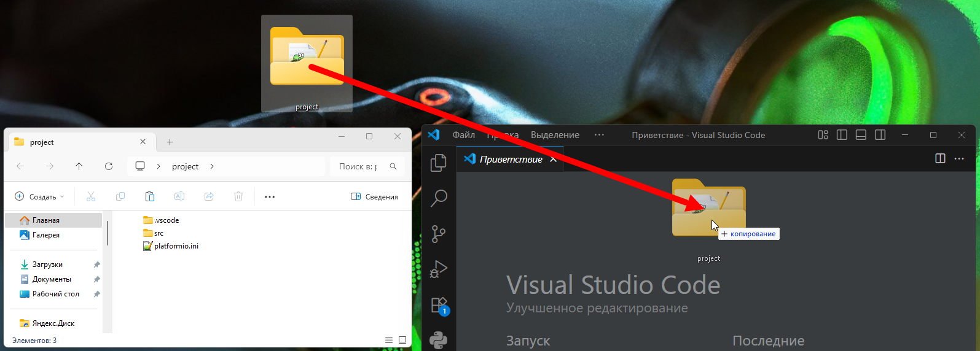This screenshot has height=351, width=980.
Task: Unpin Загрузки using its pin icon
Action: pyautogui.click(x=96, y=264)
